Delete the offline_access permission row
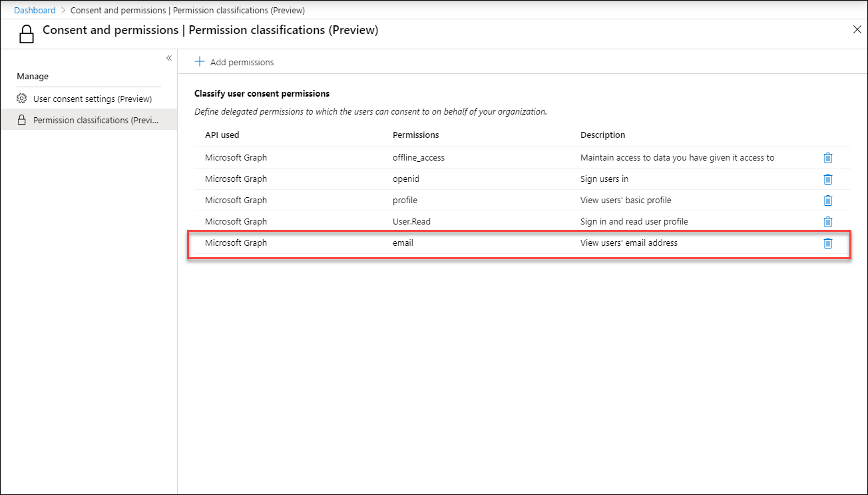 click(x=828, y=158)
